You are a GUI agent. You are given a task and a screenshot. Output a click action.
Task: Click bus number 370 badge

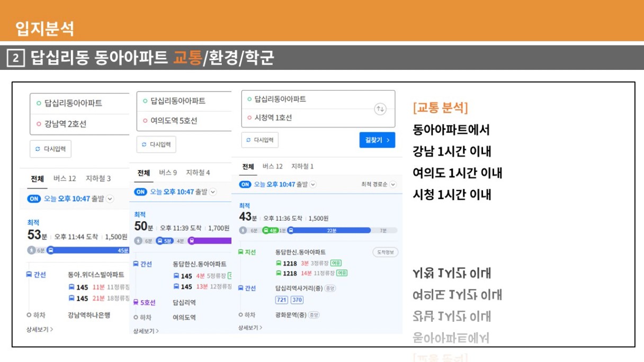click(x=297, y=300)
